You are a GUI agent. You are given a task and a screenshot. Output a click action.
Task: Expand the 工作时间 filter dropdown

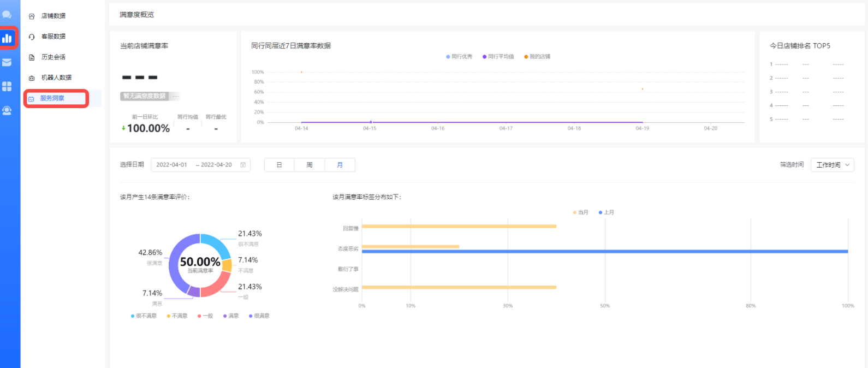point(832,165)
